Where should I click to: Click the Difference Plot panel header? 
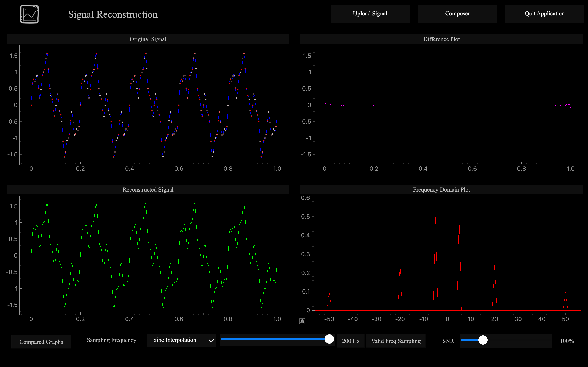441,39
